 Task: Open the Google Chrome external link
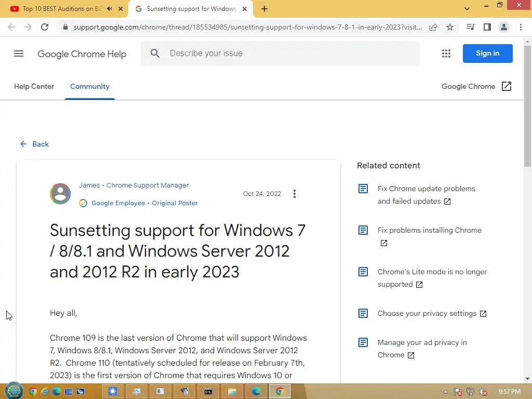click(476, 87)
